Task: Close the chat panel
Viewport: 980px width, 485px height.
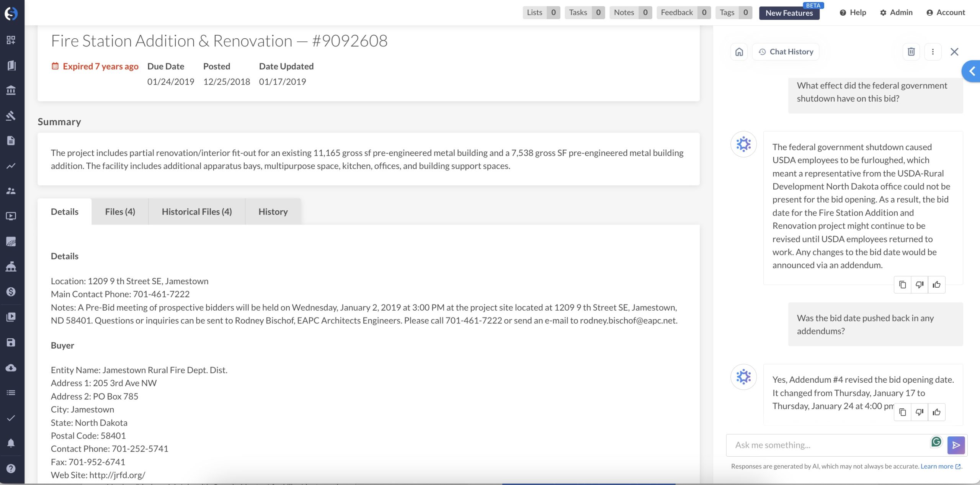Action: coord(954,52)
